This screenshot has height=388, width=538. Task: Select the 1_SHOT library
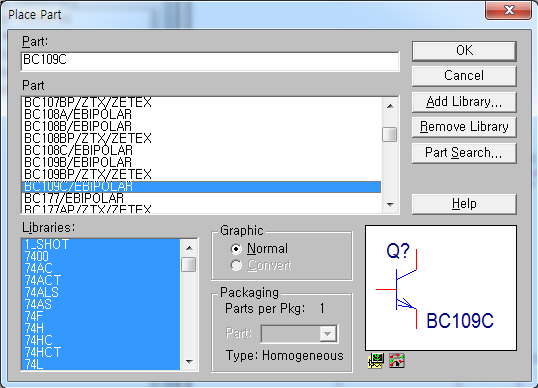[101, 244]
